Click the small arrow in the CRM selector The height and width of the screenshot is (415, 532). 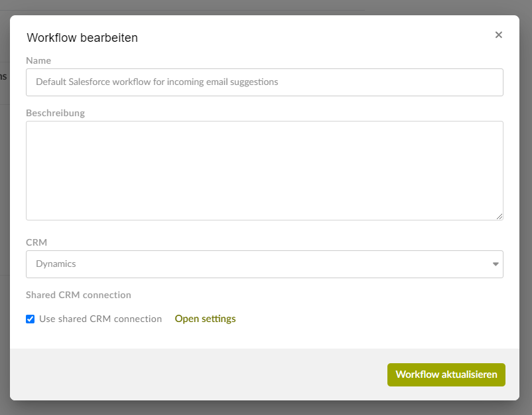coord(494,264)
